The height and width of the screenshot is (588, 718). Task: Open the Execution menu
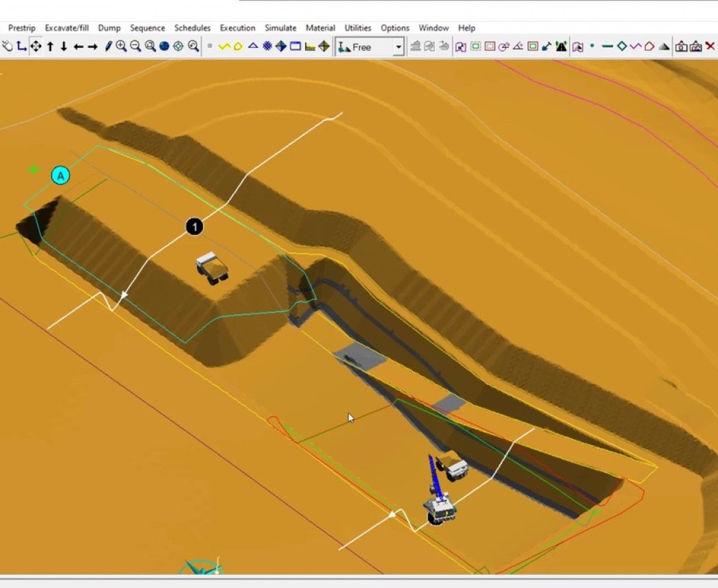point(238,28)
